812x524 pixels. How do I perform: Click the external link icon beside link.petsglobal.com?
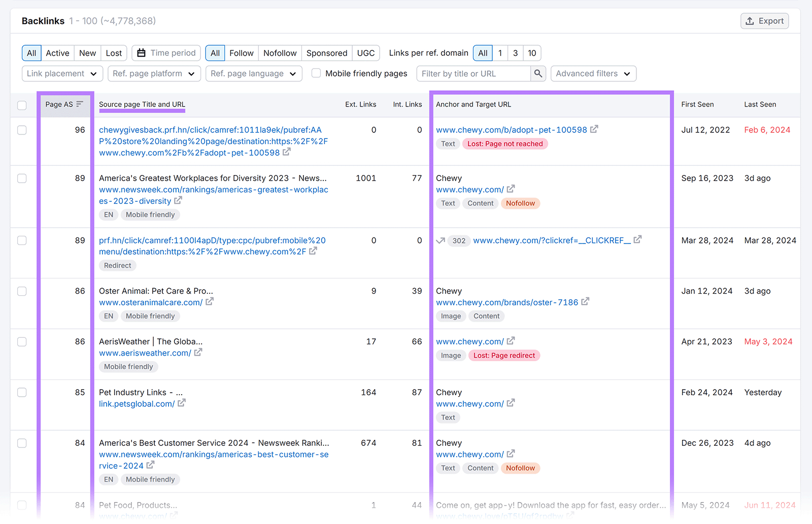click(182, 403)
